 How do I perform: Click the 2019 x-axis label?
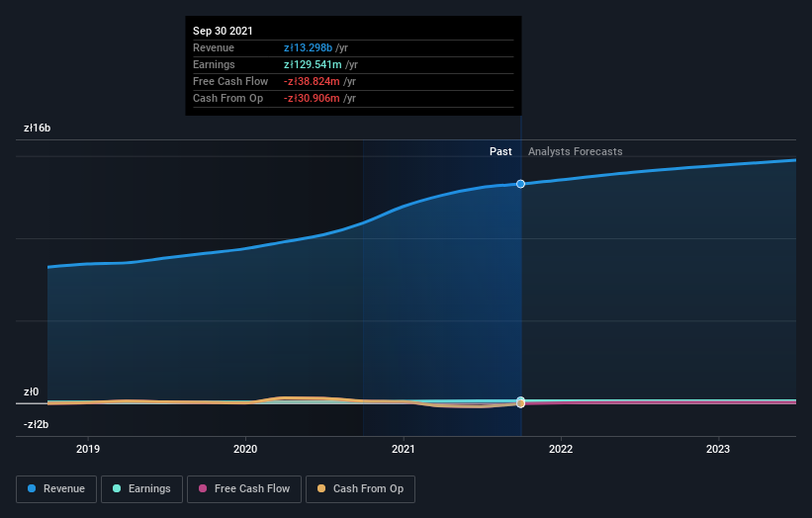[88, 449]
